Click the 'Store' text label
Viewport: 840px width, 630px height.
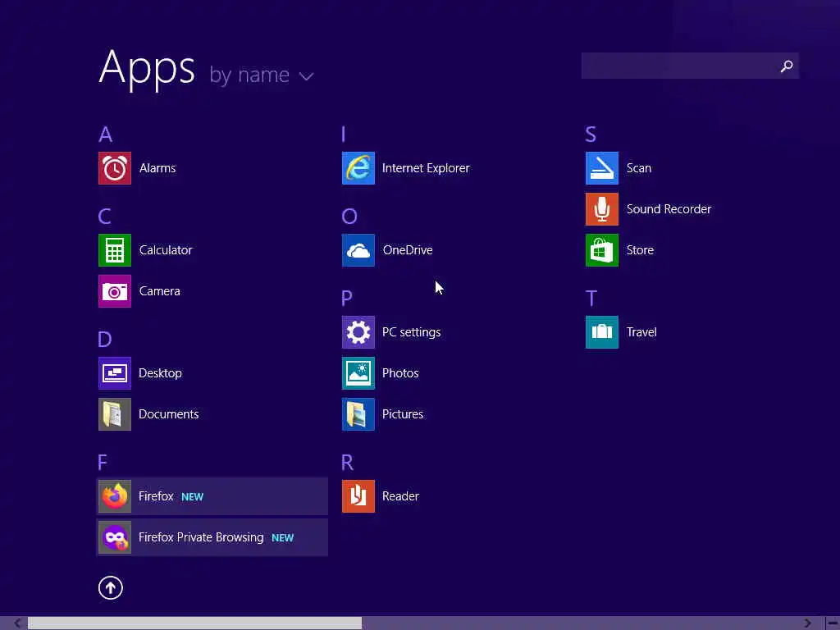pyautogui.click(x=640, y=250)
